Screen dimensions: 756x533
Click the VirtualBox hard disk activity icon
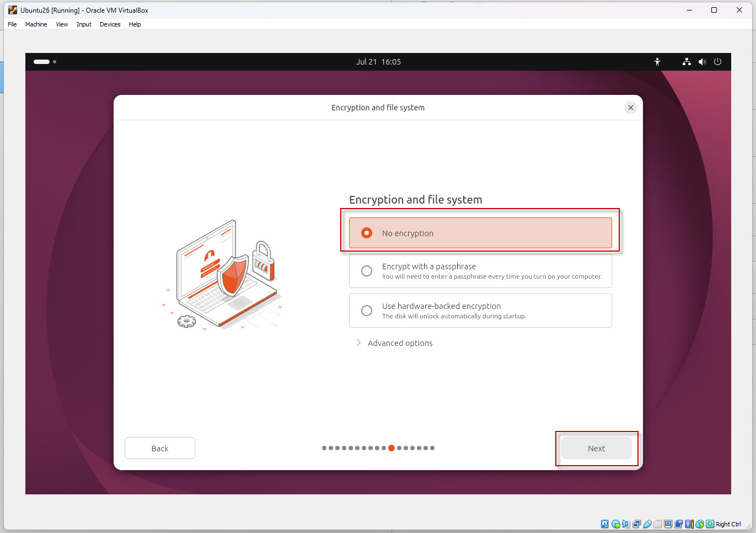coord(604,524)
